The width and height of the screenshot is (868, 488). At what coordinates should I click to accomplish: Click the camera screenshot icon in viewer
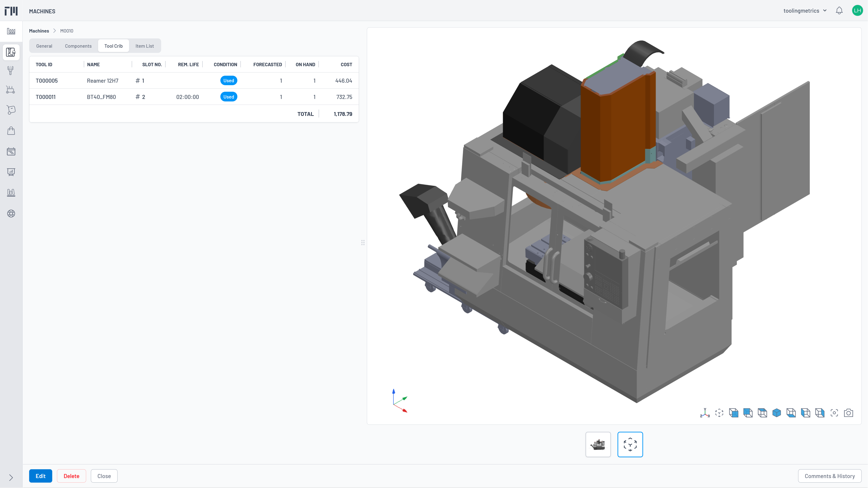pyautogui.click(x=848, y=413)
